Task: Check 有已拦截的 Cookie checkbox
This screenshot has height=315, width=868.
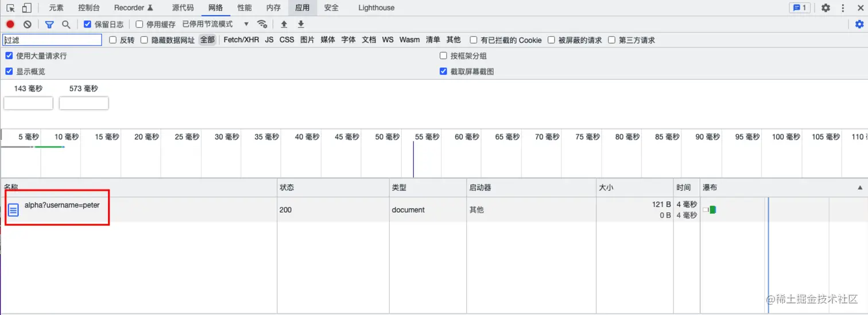Action: (x=474, y=40)
